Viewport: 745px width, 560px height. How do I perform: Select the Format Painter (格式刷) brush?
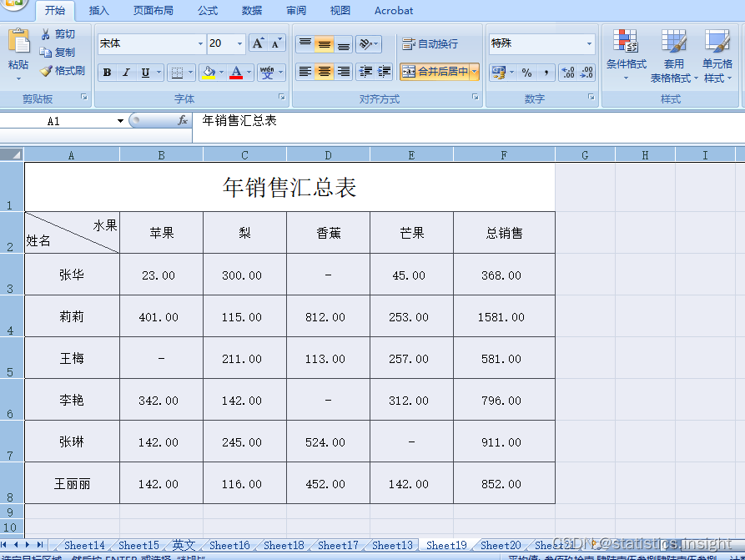46,71
